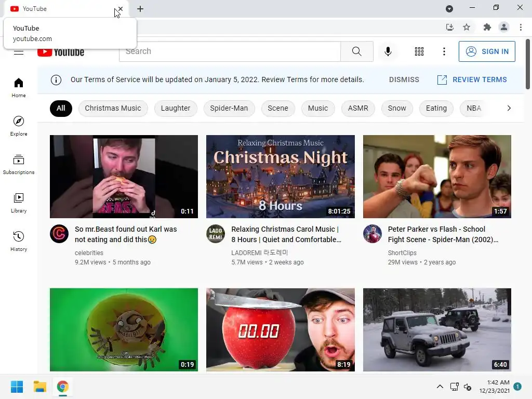Select the NBA chip
The height and width of the screenshot is (399, 532).
coord(474,108)
